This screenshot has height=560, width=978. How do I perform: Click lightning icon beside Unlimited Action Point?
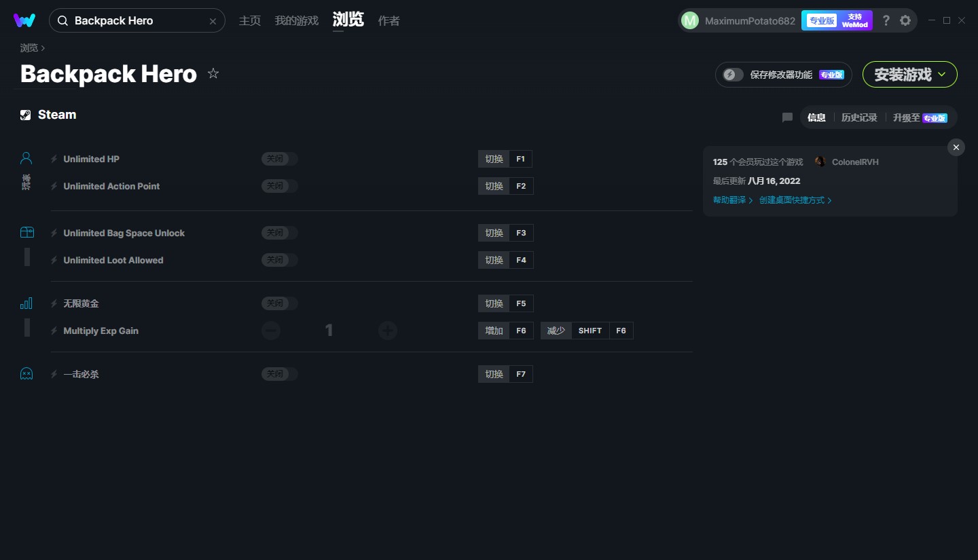(x=54, y=186)
